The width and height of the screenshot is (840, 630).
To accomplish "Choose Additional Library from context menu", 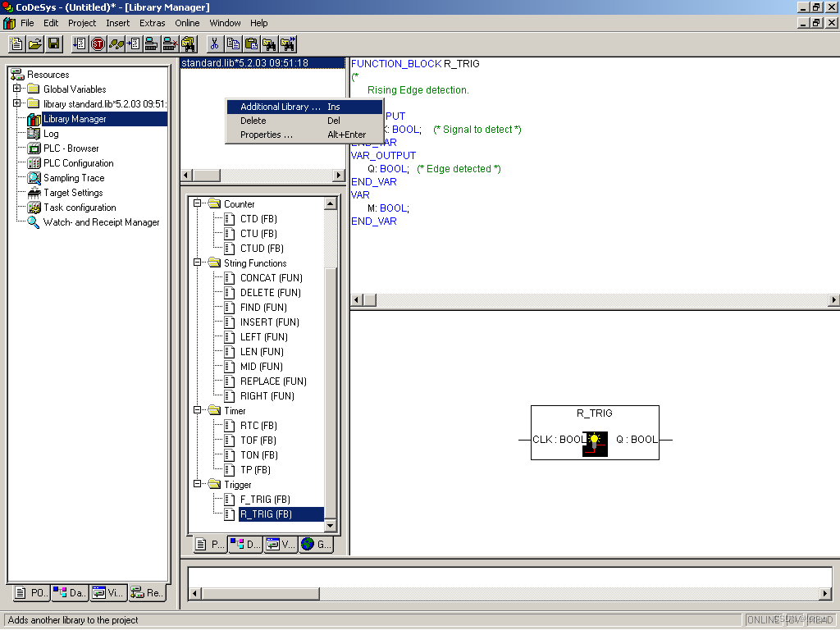I will [x=304, y=107].
